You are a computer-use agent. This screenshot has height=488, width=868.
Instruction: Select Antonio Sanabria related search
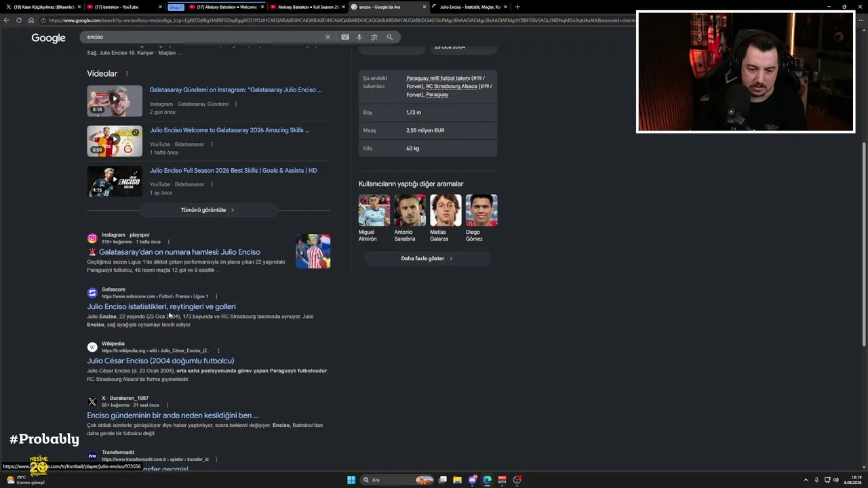point(410,218)
